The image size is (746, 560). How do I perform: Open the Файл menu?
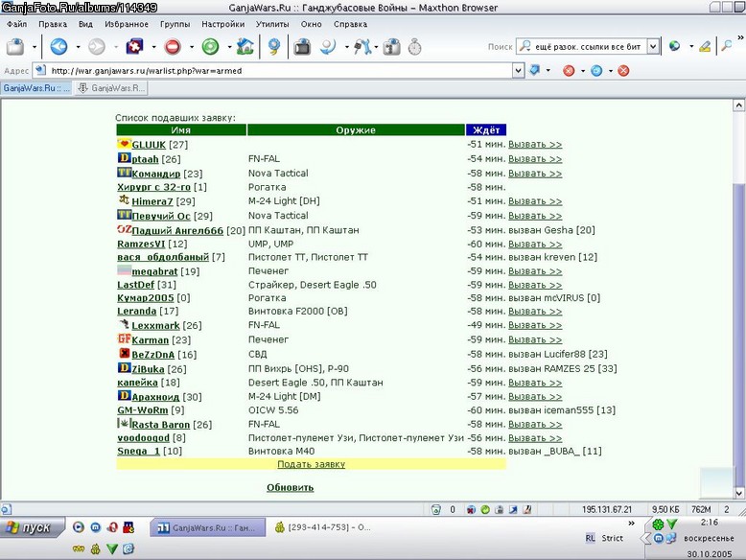coord(16,24)
